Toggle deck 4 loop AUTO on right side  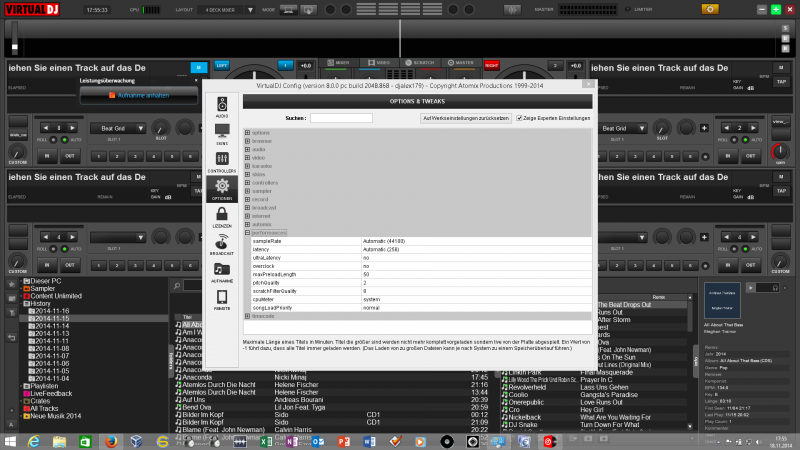[x=745, y=249]
